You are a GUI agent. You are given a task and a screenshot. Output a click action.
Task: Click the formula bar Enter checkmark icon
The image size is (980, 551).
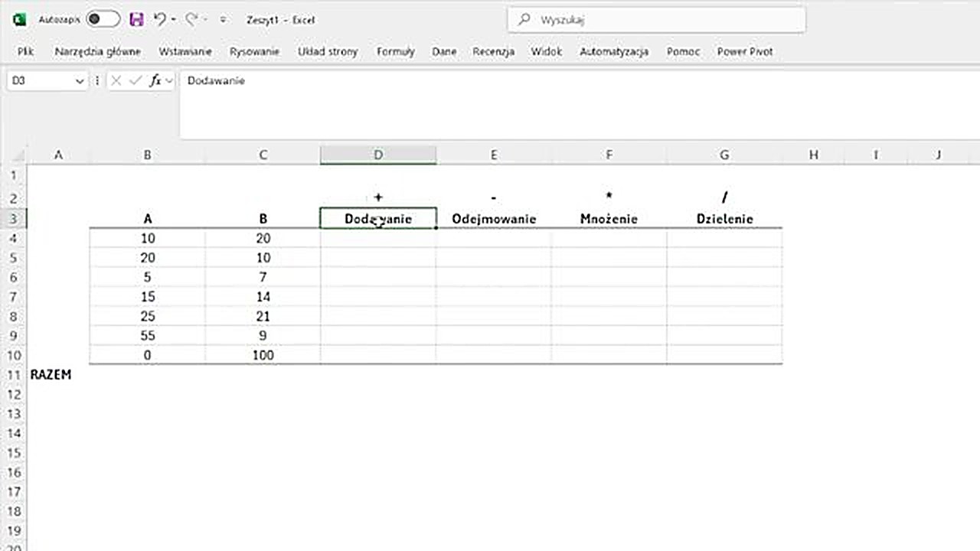coord(135,80)
